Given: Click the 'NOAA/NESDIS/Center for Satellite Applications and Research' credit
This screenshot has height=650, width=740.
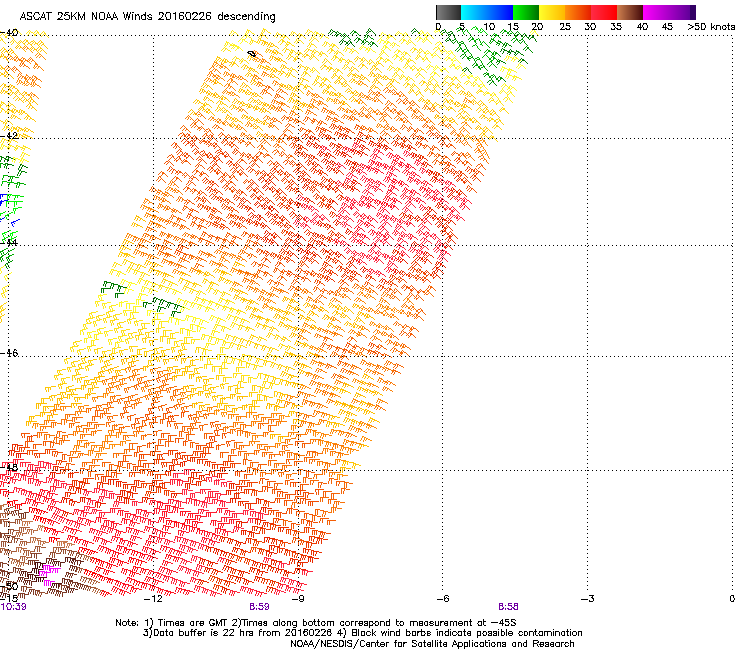Looking at the screenshot, I should click(432, 644).
